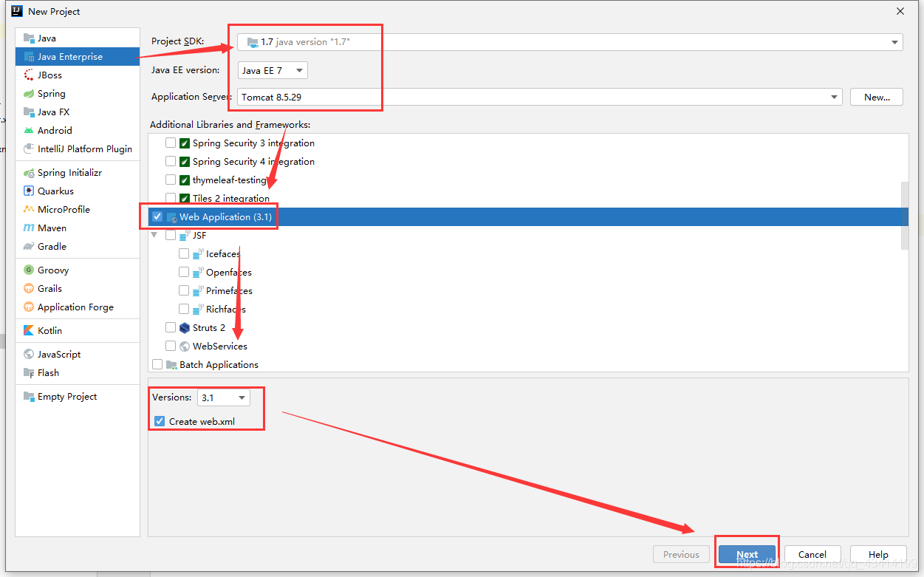The image size is (924, 577).
Task: Click the Android robot icon
Action: pos(29,131)
